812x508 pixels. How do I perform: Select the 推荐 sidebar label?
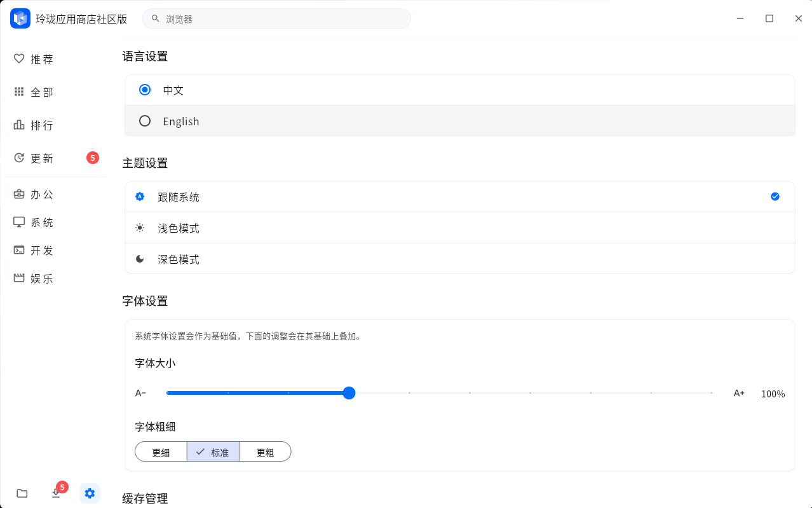42,59
